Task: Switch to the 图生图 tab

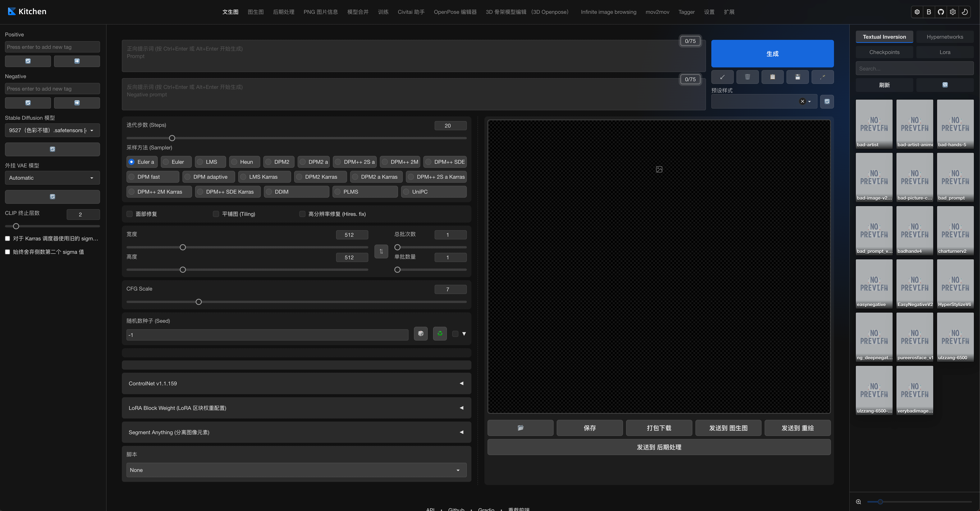Action: point(255,12)
